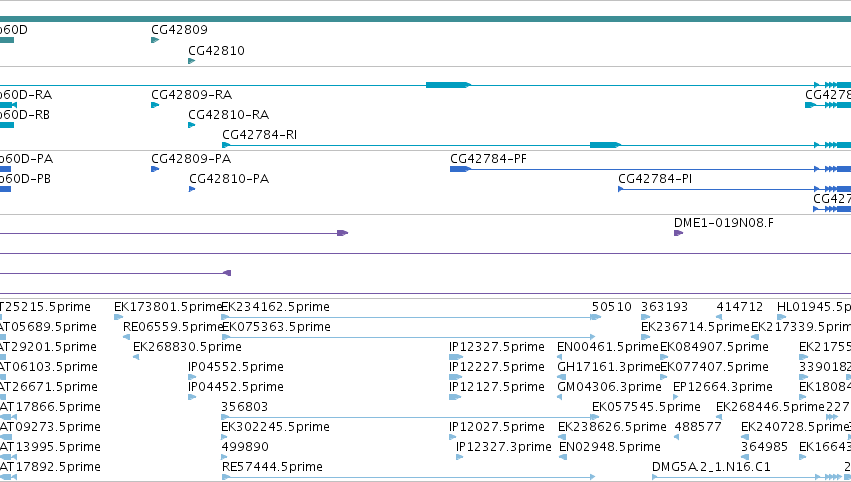Select the IP12327.5prime EST block
Viewport: 851px width, 482px height.
tap(456, 357)
